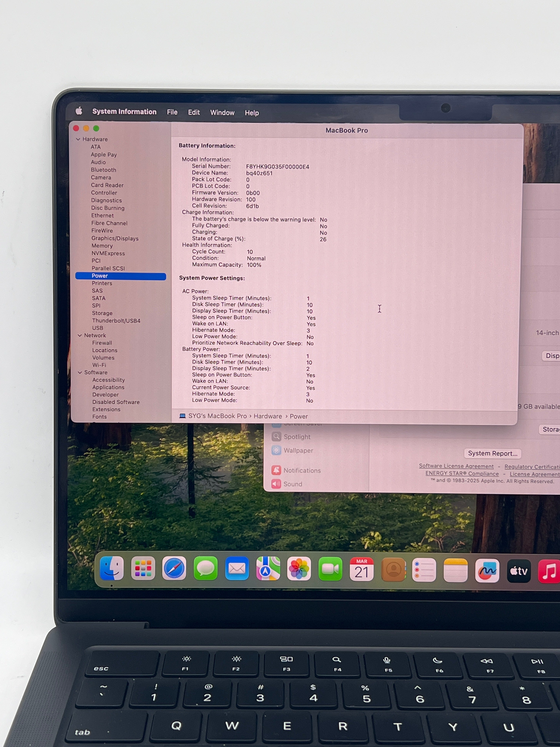Open the Apple menu

click(x=79, y=111)
